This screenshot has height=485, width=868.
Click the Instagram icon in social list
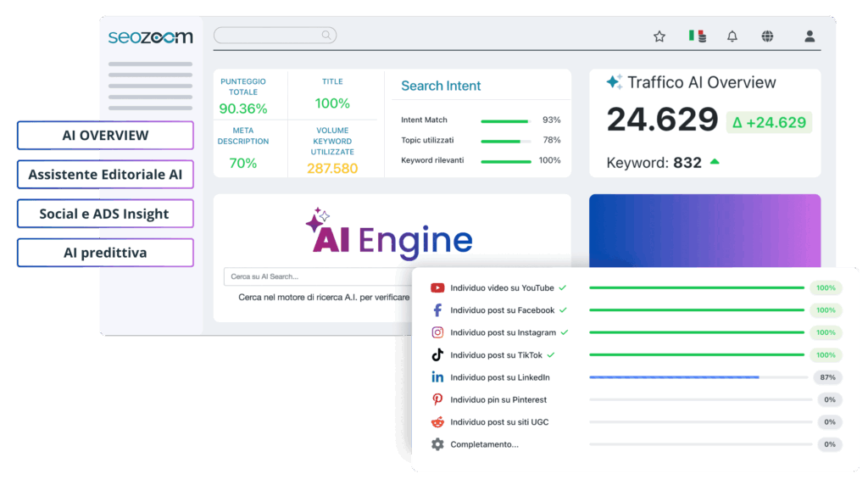coord(437,332)
